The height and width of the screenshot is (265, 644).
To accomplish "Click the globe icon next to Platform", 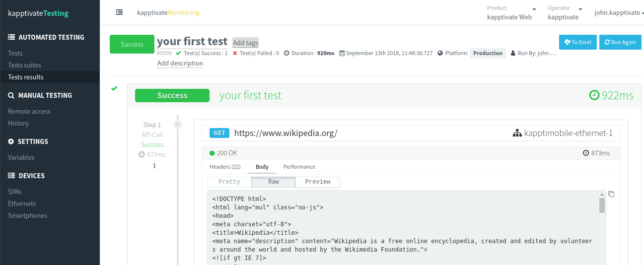I will [440, 53].
